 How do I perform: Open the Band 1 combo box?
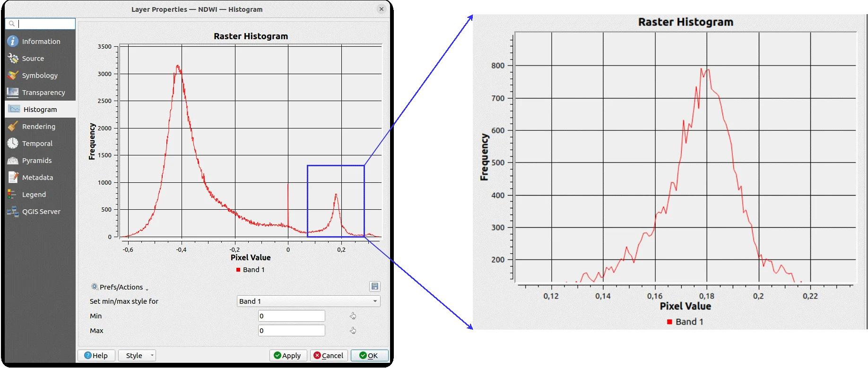point(308,301)
